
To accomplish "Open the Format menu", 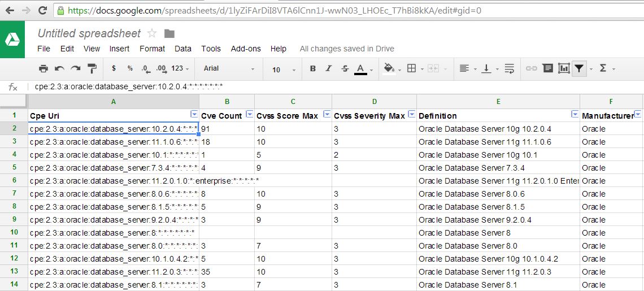I will 152,49.
